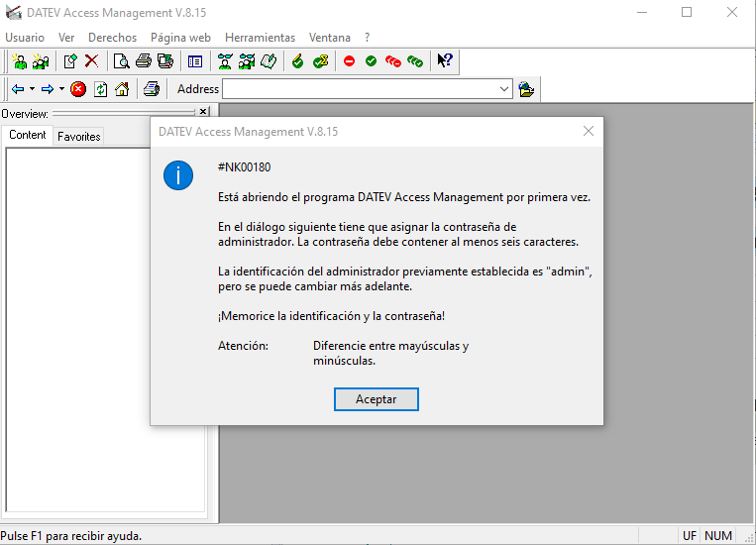
Task: Click the home page house icon
Action: coord(122,89)
